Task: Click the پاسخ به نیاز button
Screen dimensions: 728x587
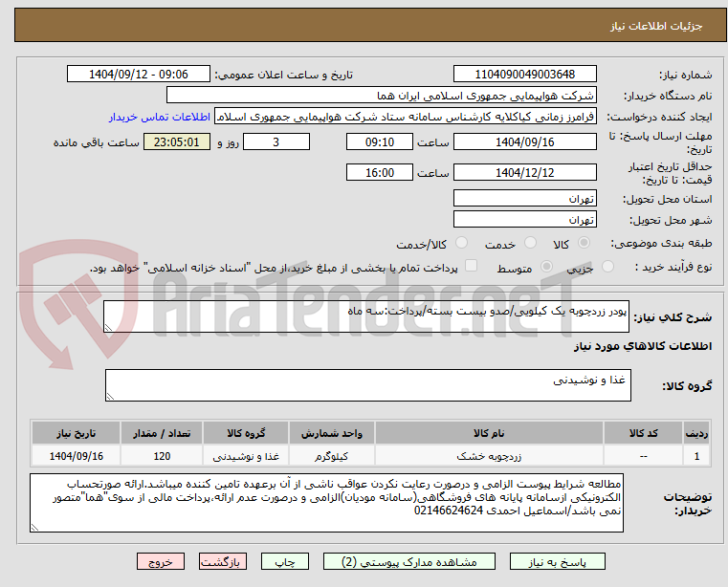Action: click(x=557, y=561)
